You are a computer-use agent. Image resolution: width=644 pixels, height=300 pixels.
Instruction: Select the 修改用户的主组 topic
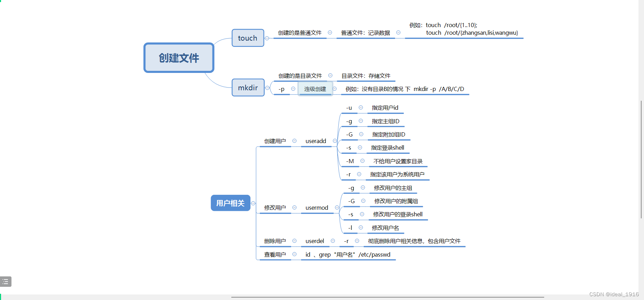pos(393,188)
